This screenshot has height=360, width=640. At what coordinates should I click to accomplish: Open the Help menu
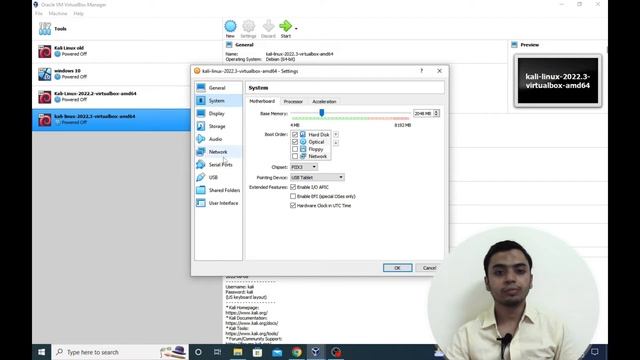(78, 13)
